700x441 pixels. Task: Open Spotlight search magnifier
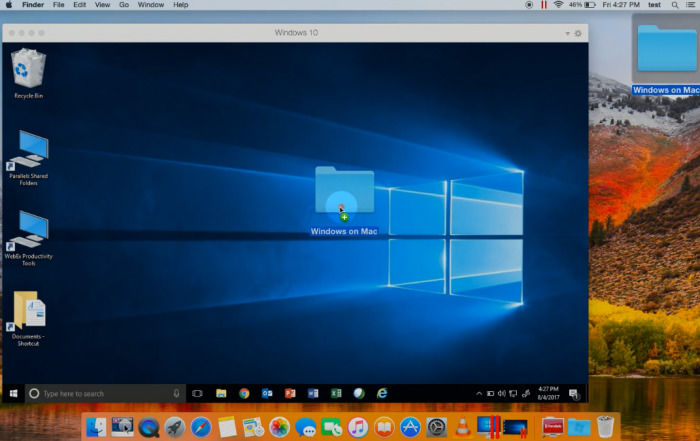[x=675, y=5]
